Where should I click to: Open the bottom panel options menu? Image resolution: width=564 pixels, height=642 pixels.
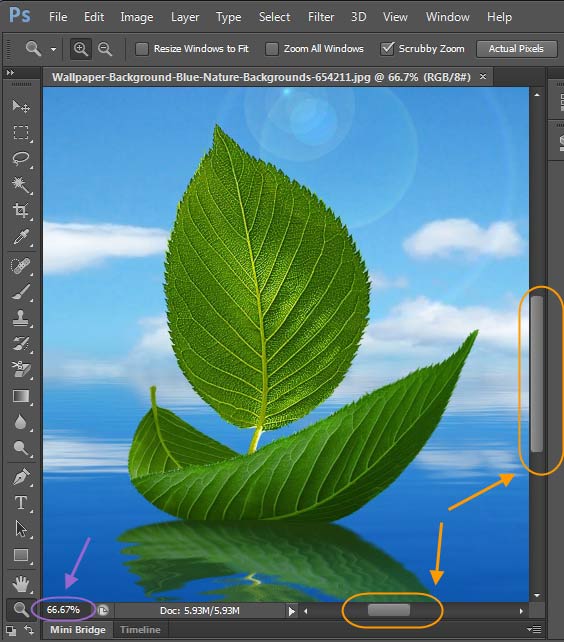pyautogui.click(x=535, y=629)
